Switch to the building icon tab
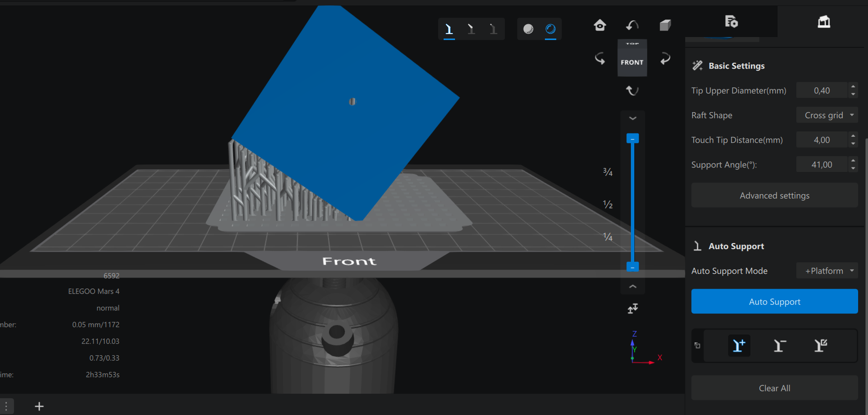Image resolution: width=868 pixels, height=415 pixels. (x=824, y=22)
